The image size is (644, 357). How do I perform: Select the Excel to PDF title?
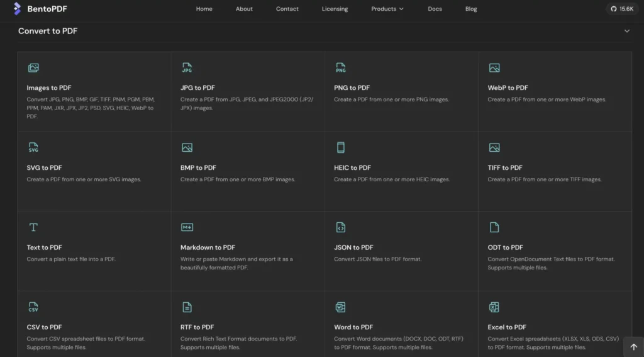507,327
